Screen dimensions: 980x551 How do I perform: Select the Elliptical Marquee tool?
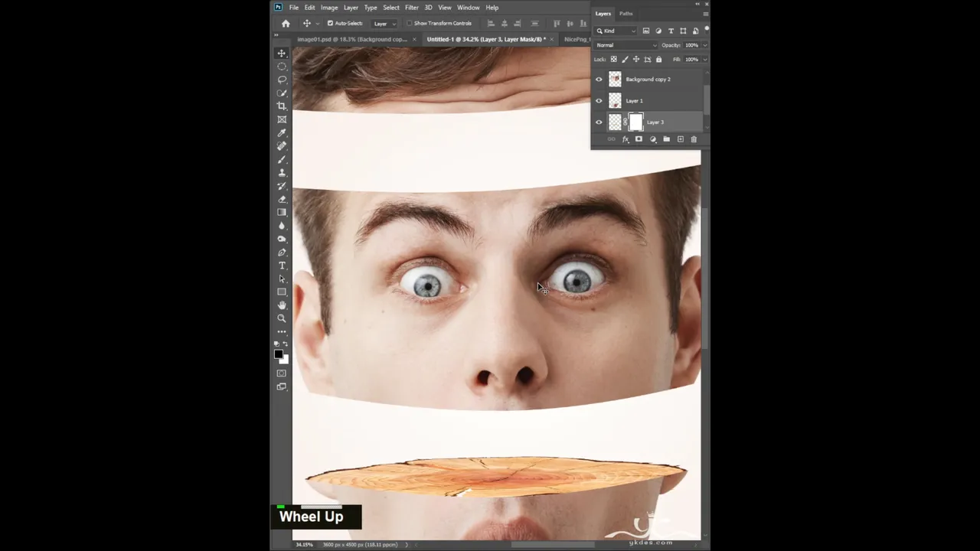(x=282, y=67)
